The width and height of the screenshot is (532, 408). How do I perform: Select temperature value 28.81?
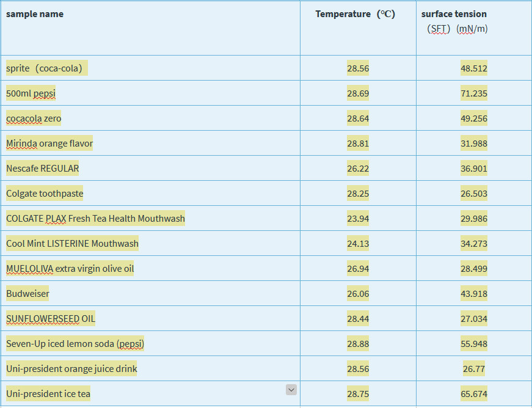(x=357, y=143)
